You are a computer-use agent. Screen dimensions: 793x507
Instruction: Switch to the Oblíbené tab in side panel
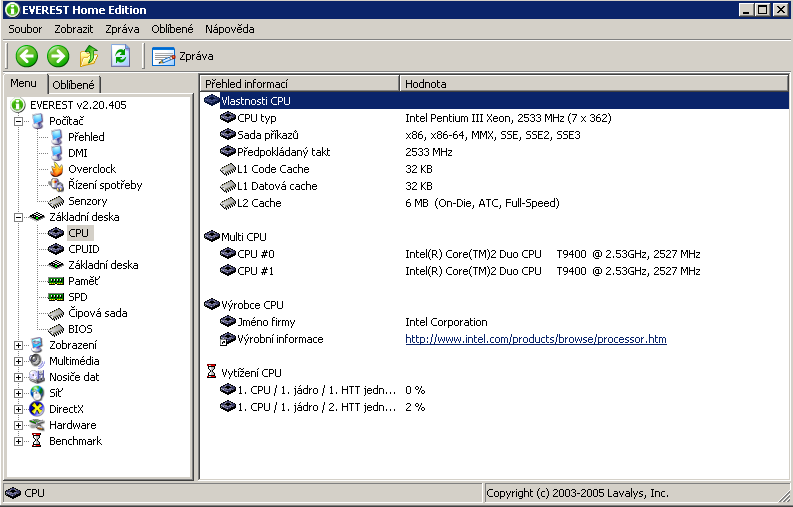(73, 85)
